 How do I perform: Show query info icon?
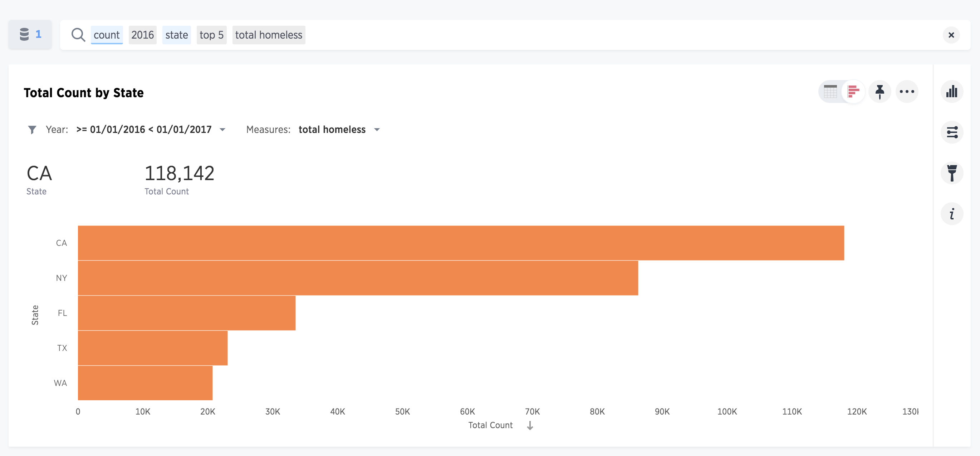pyautogui.click(x=952, y=214)
